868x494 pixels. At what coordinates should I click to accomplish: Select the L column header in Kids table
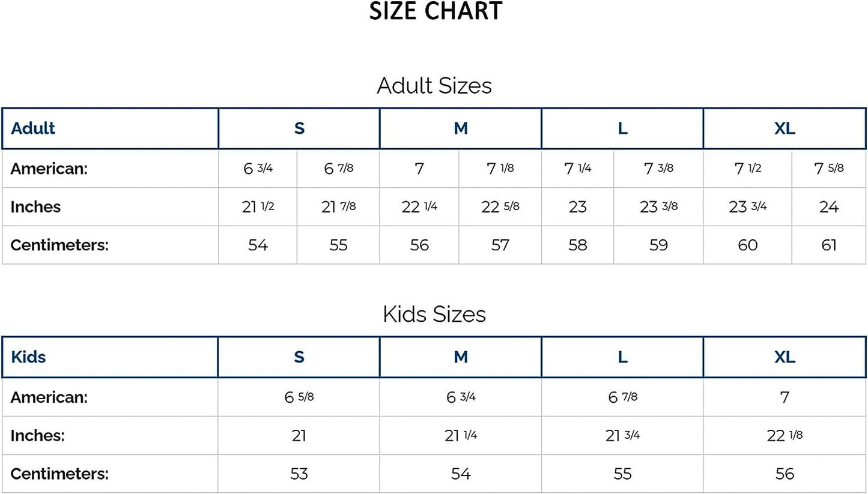pyautogui.click(x=622, y=357)
